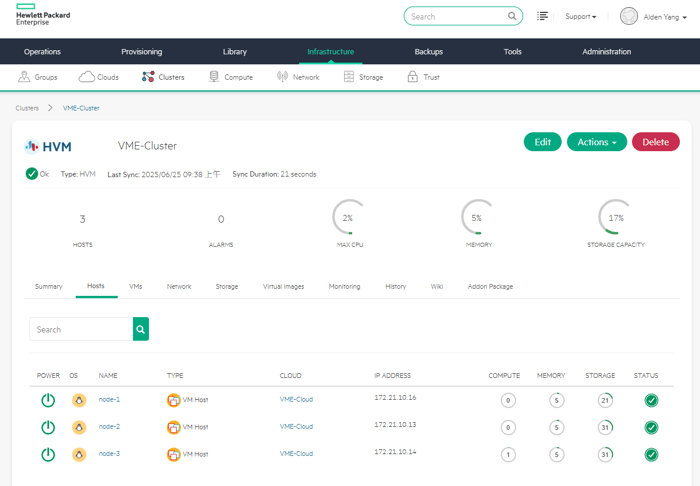The image size is (700, 486).
Task: Open Clusters via its nodes icon
Action: 148,77
